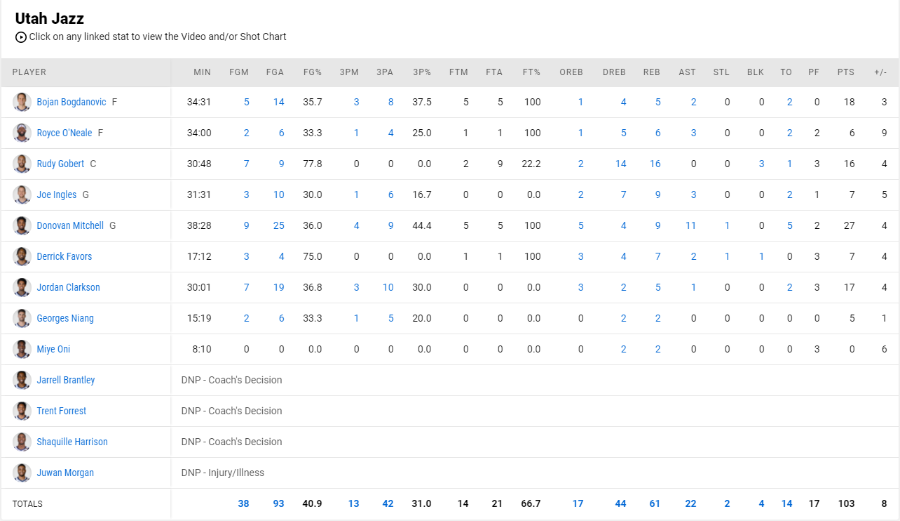Open Jarrell Brantley player link
The height and width of the screenshot is (521, 900).
click(x=65, y=380)
